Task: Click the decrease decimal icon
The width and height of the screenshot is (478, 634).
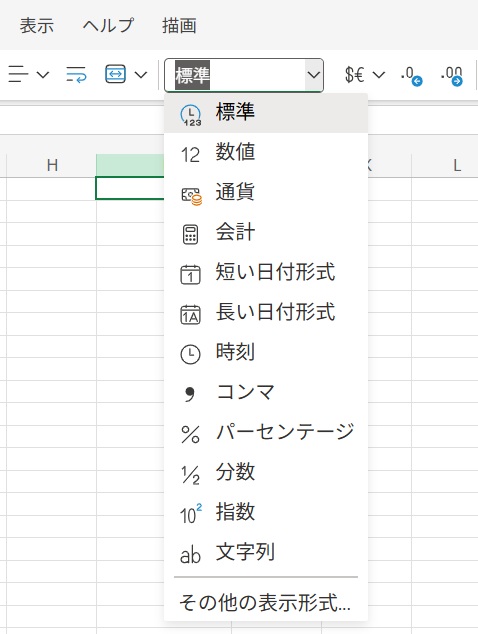Action: pyautogui.click(x=411, y=76)
